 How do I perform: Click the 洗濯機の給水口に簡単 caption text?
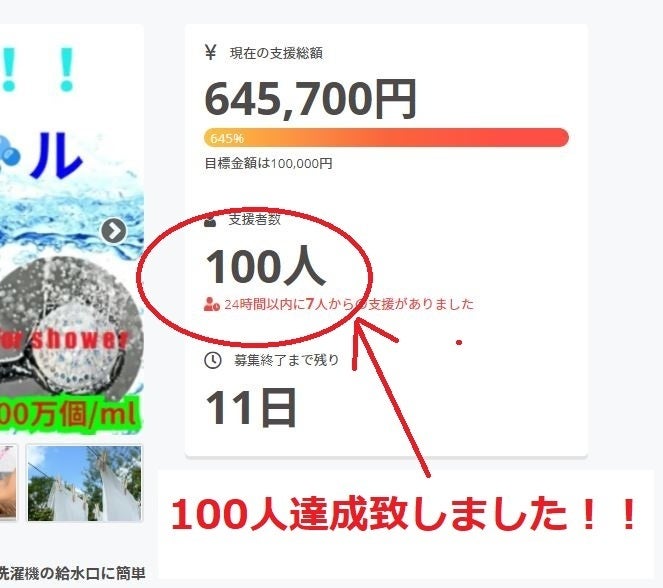coord(72,574)
